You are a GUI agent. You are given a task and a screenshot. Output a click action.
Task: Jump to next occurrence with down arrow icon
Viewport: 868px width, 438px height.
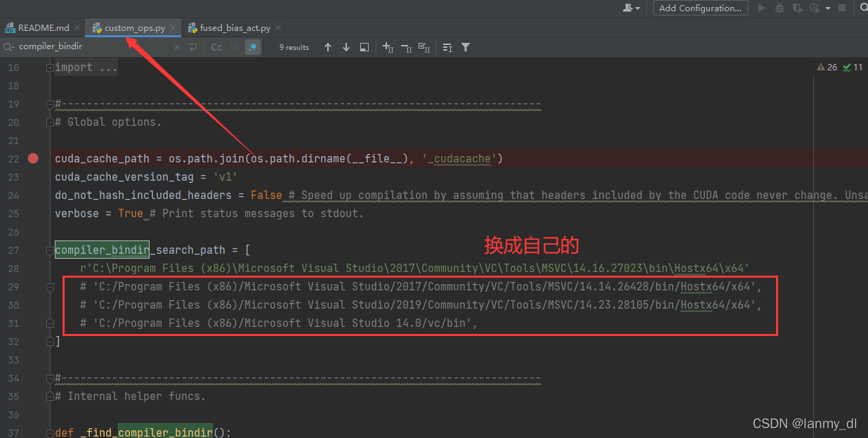pos(346,47)
